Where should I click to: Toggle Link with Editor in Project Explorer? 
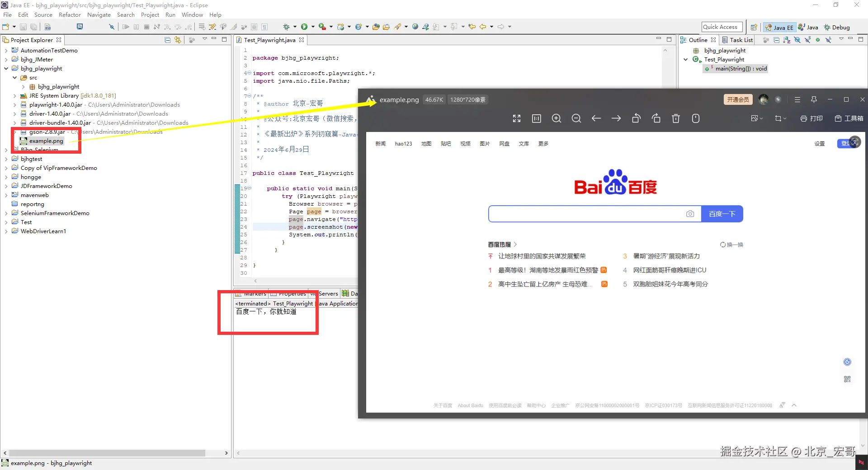(x=178, y=40)
